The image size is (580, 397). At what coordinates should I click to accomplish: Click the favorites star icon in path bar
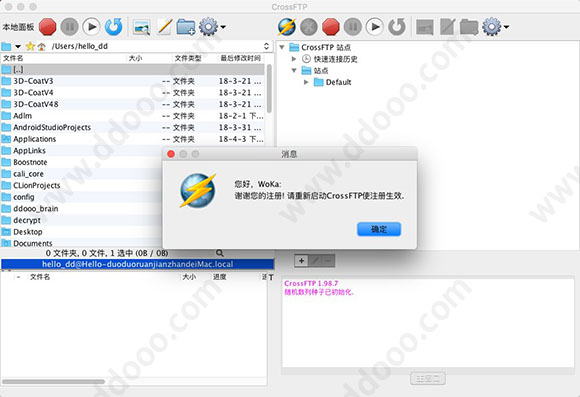pyautogui.click(x=30, y=46)
